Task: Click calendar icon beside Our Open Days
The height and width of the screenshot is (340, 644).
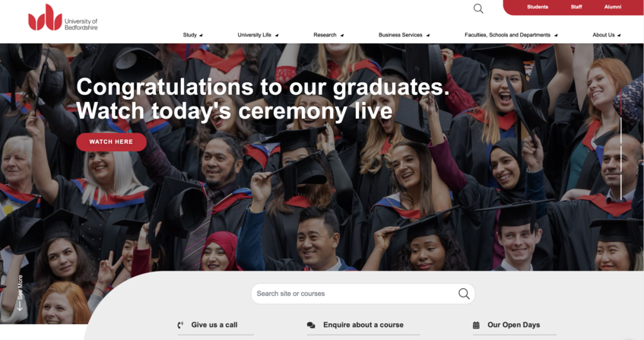Action: tap(476, 326)
